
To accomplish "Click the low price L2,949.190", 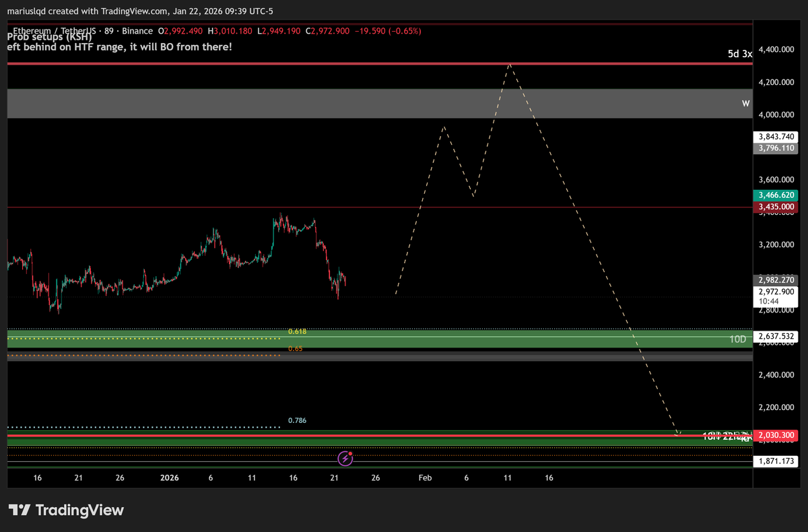I will point(279,30).
